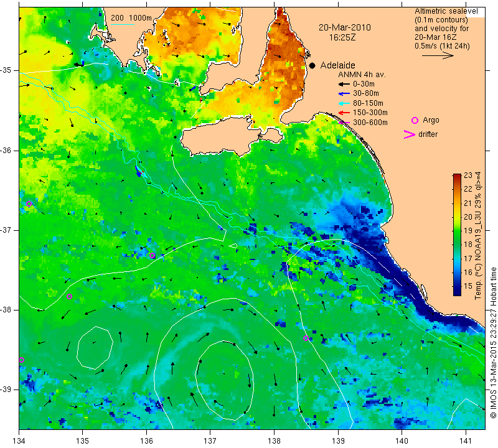Screen dimensions: 498x448
Task: Click the 141 longitude axis label
Action: coord(466,441)
